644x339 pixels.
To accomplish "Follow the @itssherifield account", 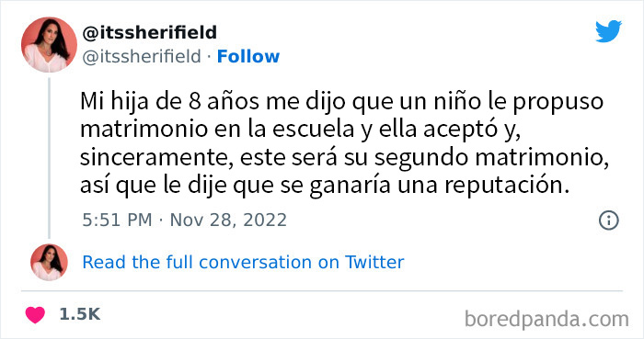I will click(x=248, y=57).
